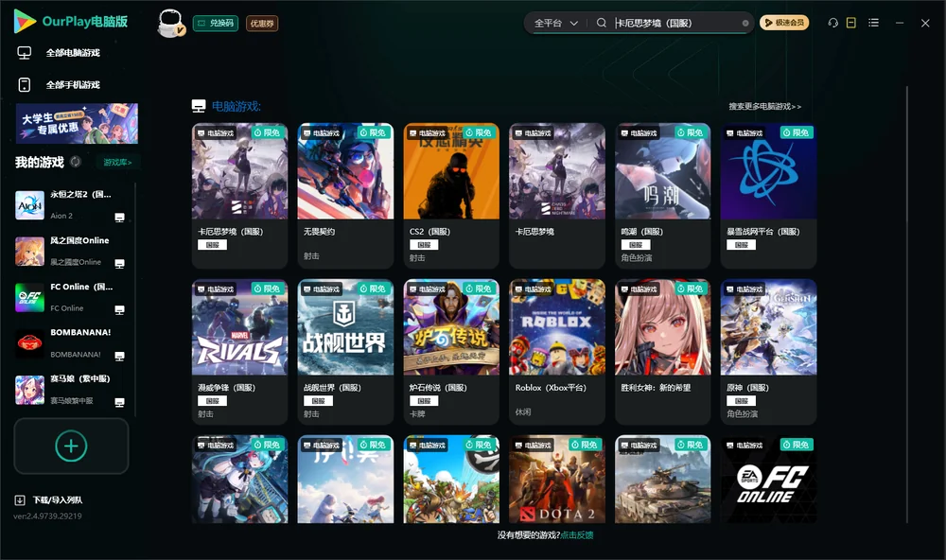Click the PC badge on the BOMBANANA! row
This screenshot has height=560, width=946.
(x=119, y=356)
